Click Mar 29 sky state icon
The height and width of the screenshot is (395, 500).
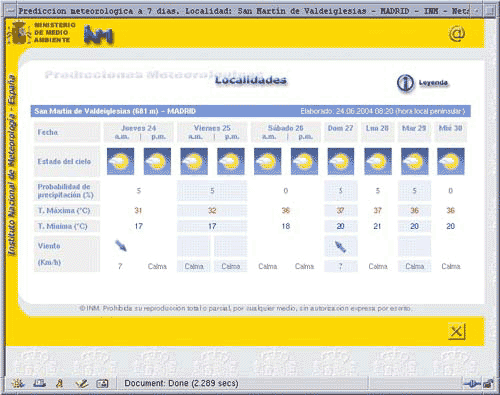tap(415, 162)
